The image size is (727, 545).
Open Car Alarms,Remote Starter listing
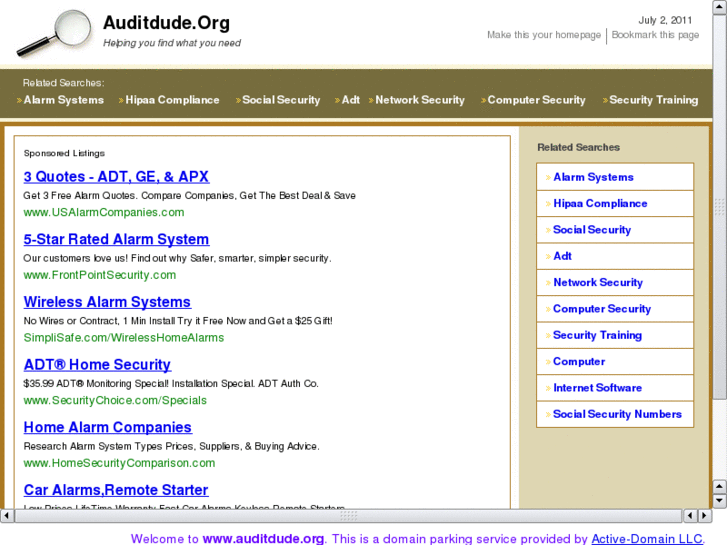(116, 490)
